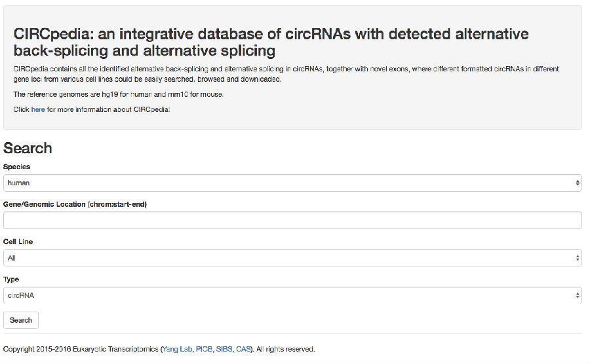
Task: Open the Cell Line dropdown showing All
Action: pos(292,258)
